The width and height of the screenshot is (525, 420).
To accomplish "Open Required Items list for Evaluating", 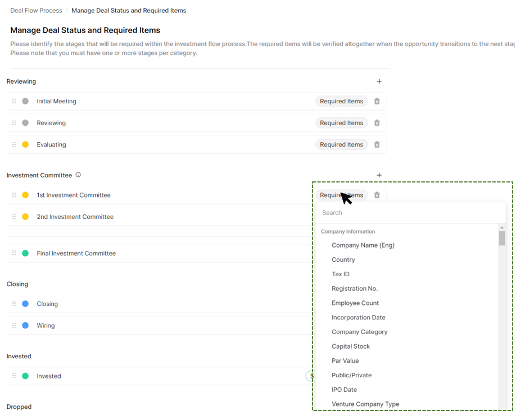I will [342, 144].
